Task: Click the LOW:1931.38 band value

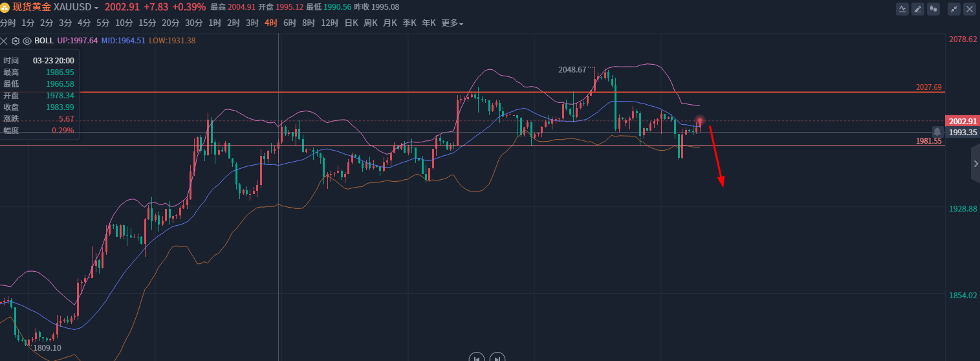Action: pos(172,40)
